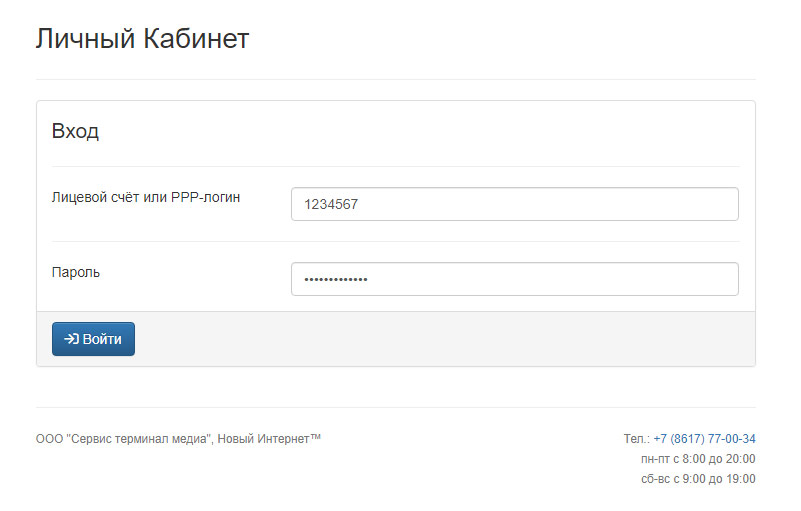Place cursor on the 1234567 text
Image resolution: width=801 pixels, height=511 pixels.
click(331, 204)
